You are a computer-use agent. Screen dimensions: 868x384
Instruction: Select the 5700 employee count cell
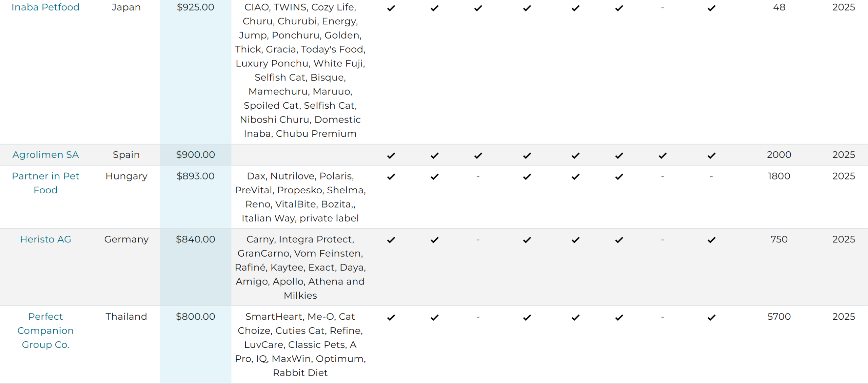pyautogui.click(x=779, y=317)
